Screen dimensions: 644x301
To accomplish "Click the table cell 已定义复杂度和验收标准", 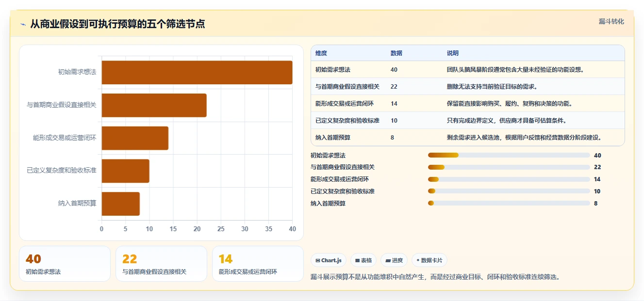I will (x=347, y=121).
